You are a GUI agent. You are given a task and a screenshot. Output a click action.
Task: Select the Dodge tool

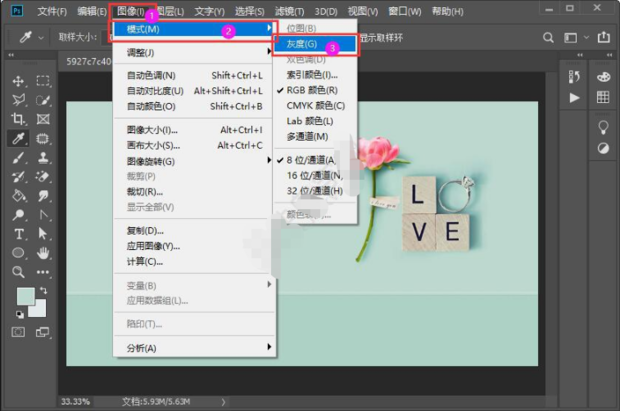click(18, 215)
